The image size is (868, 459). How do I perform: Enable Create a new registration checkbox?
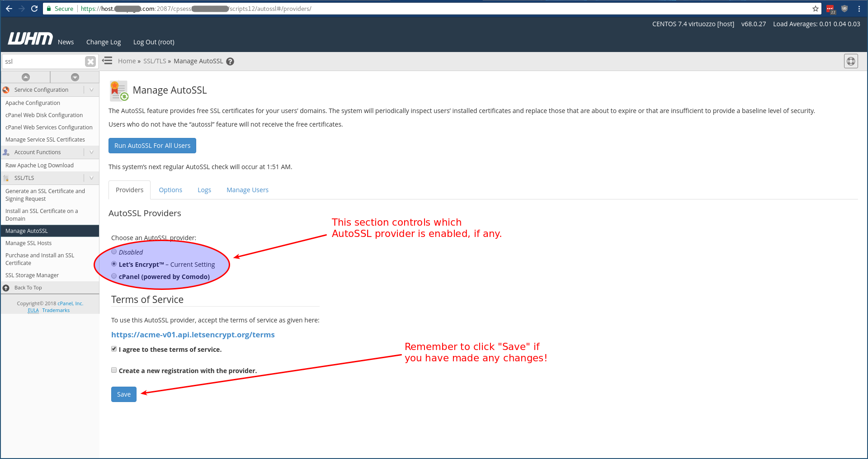(114, 370)
